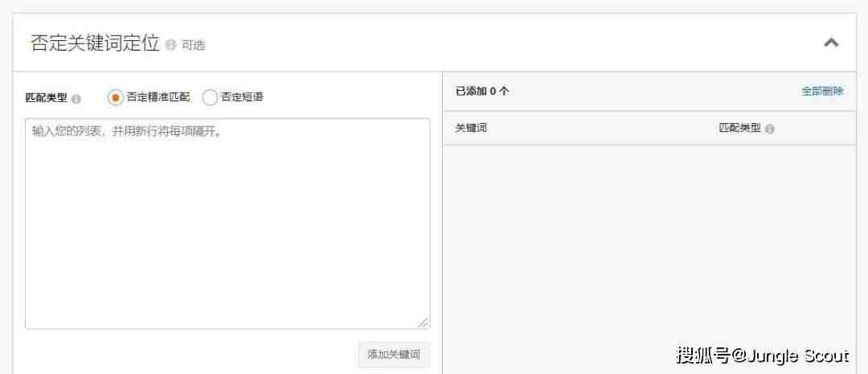Click info icon beside 匹配类型 column header
868x374 pixels.
coord(770,129)
